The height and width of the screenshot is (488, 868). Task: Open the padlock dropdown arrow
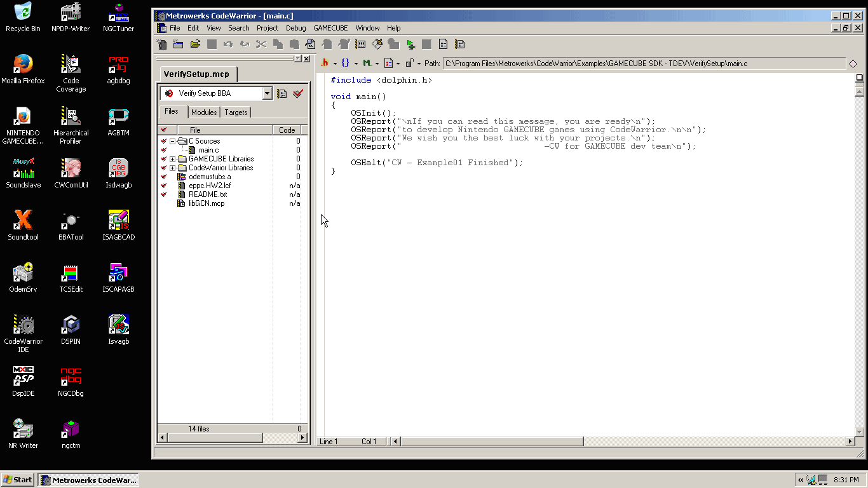tap(419, 64)
